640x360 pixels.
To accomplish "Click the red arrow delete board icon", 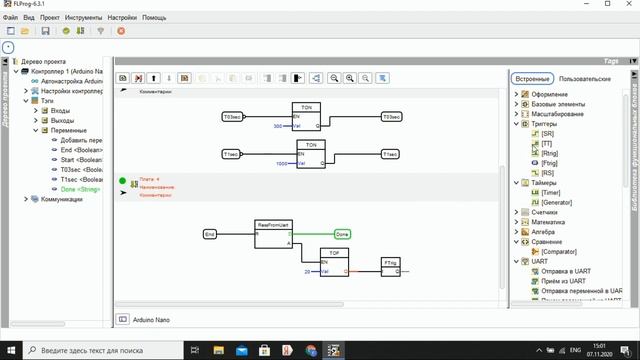I will 138,78.
